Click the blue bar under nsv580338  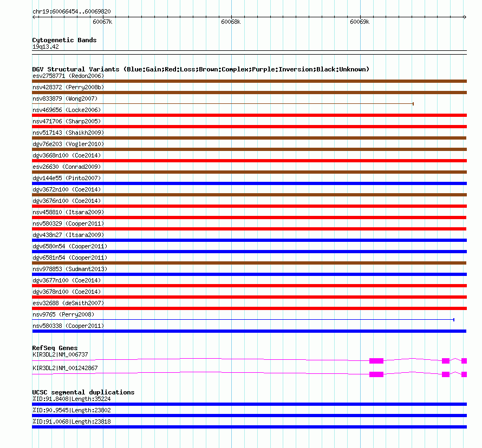[x=249, y=331]
